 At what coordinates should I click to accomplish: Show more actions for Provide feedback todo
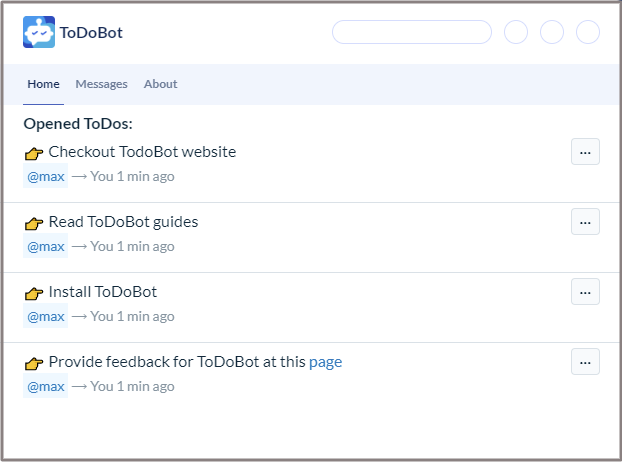coord(585,362)
